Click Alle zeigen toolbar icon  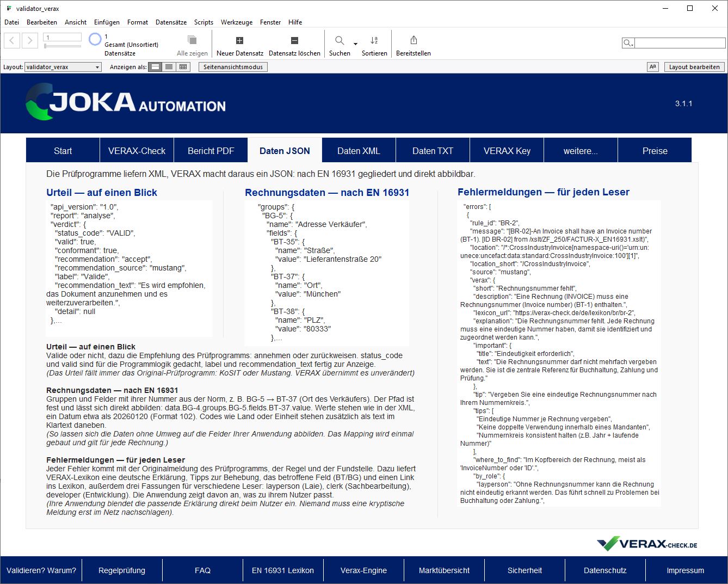click(x=192, y=40)
